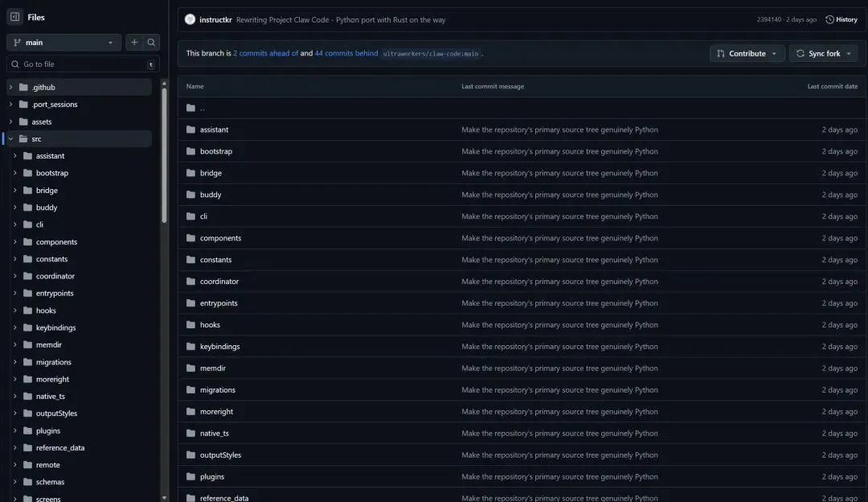Screen dimensions: 868x502
Task: Click the folder icon of the bootstrap row
Action: [x=191, y=151]
